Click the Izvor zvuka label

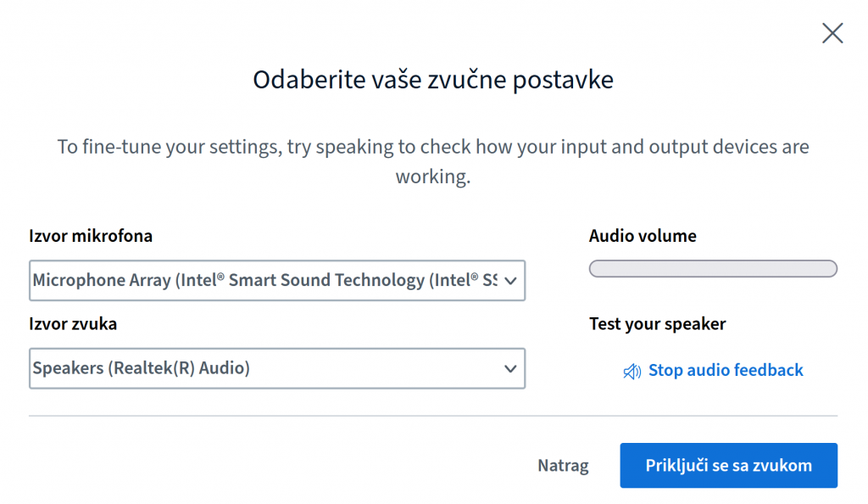click(x=73, y=324)
